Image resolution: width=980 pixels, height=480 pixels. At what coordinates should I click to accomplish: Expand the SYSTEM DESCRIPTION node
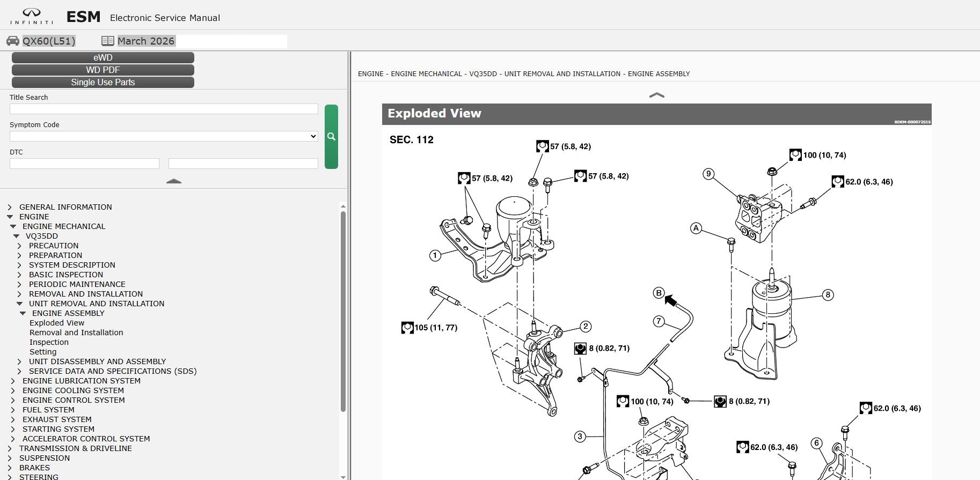point(19,265)
